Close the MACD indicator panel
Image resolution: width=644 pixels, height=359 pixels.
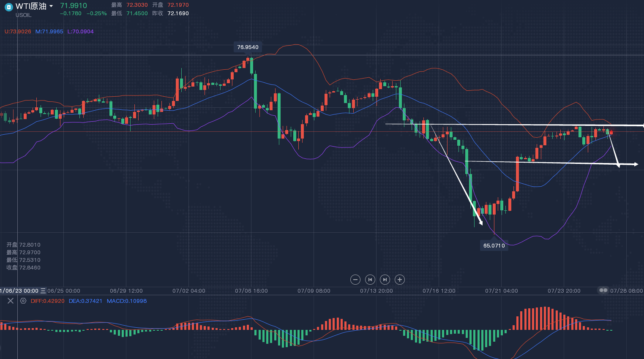pyautogui.click(x=11, y=301)
